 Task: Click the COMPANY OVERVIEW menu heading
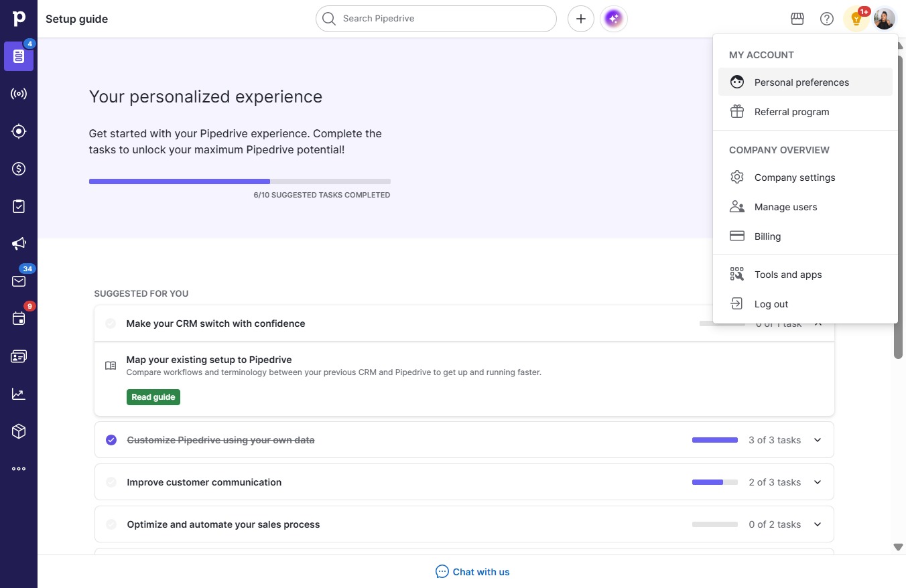(x=779, y=150)
